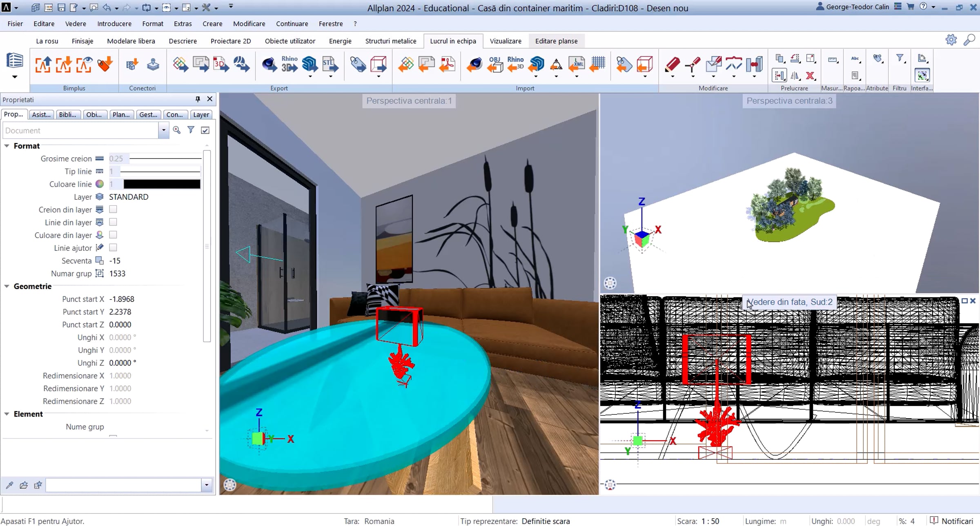Click the 3D PDF export icon

point(221,64)
